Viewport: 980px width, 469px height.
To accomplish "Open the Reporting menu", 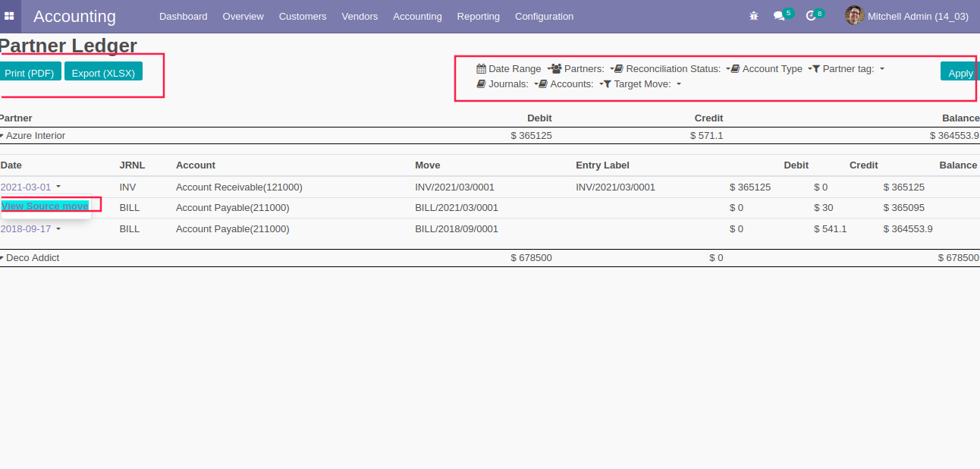I will click(x=478, y=16).
